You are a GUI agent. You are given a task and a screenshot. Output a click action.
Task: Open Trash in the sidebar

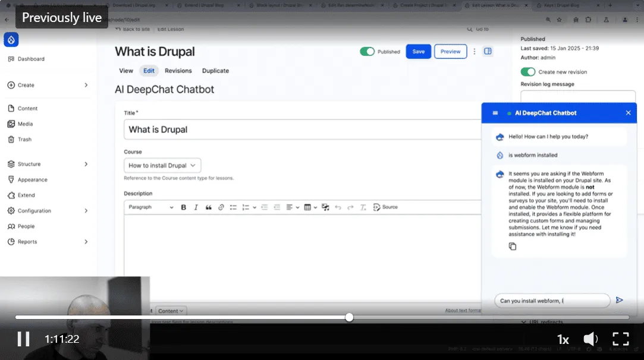20,140
